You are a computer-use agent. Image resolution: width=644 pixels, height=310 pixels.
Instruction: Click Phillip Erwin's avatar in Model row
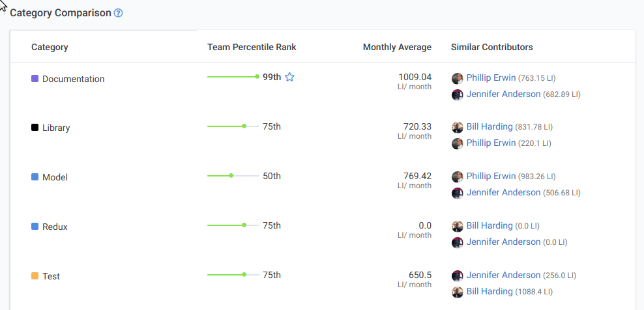tap(458, 176)
